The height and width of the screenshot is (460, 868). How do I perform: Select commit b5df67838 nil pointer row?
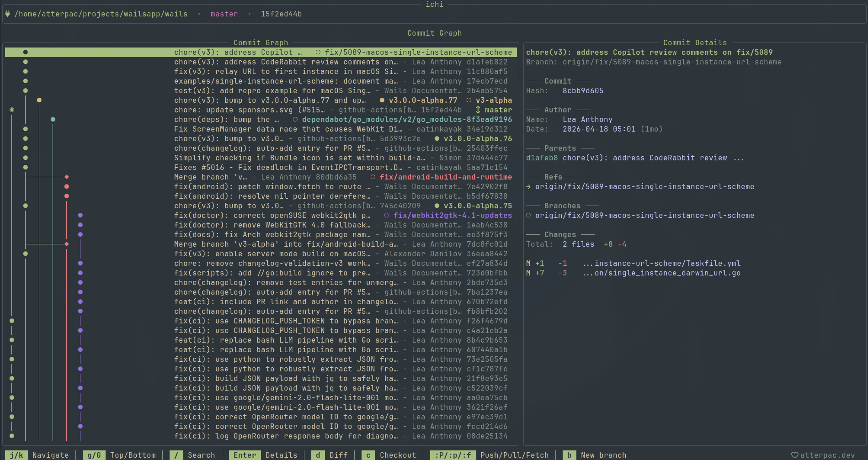[261, 196]
